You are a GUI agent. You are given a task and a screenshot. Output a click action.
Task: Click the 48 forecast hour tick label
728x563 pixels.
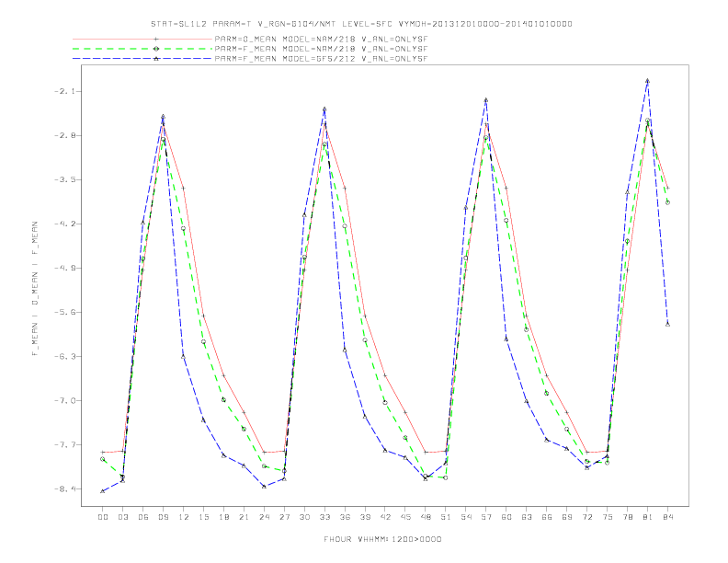[426, 517]
